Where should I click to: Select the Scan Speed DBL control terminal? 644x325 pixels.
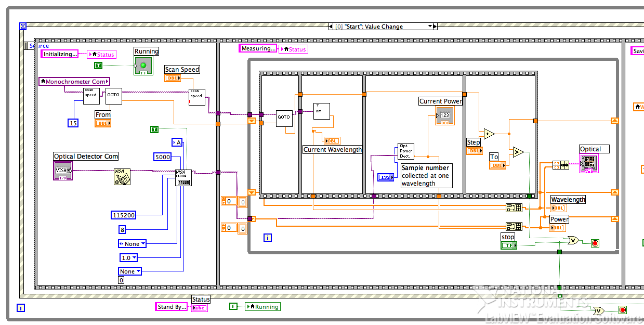point(173,78)
